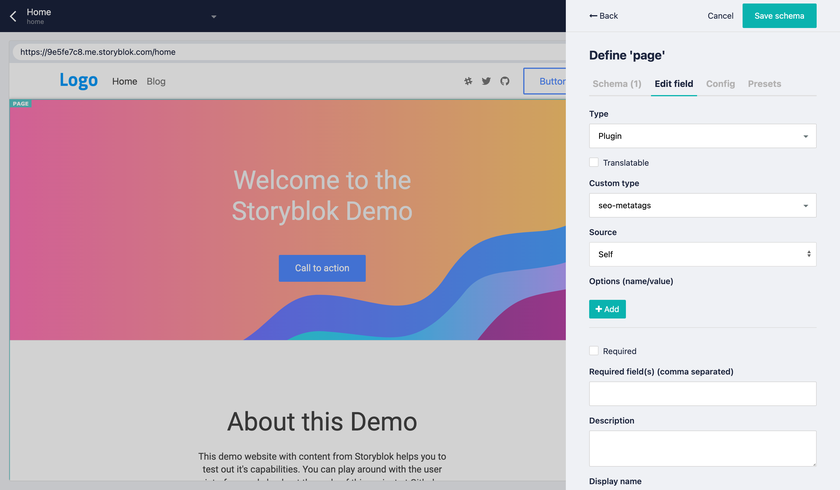Enable the Translatable checkbox

[594, 162]
